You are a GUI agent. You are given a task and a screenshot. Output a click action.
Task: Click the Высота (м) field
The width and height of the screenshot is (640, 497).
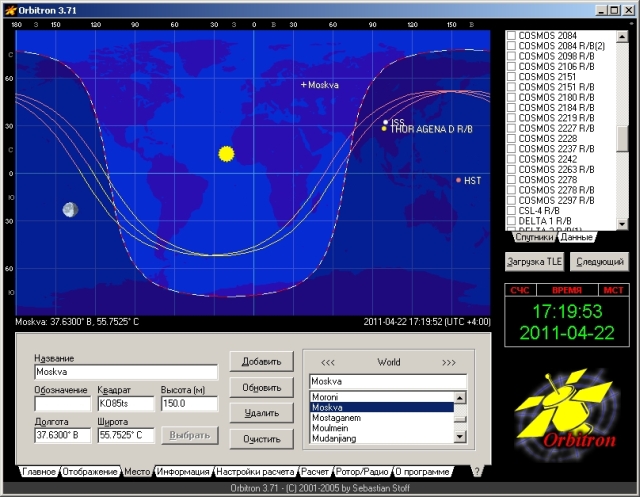point(189,404)
